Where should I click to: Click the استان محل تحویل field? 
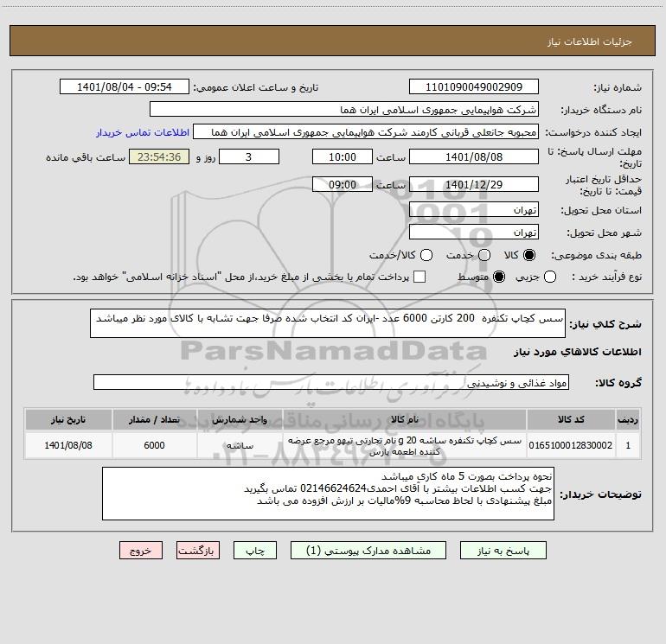474,210
